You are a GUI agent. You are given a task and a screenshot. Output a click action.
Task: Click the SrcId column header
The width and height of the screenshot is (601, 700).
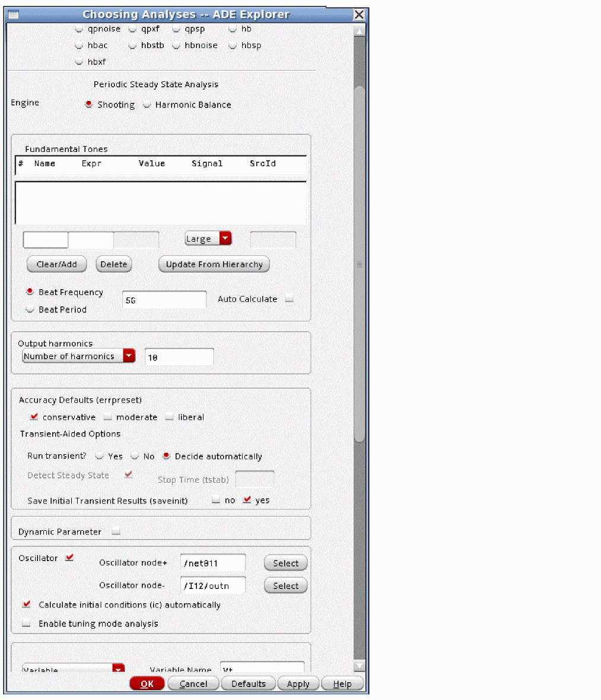[x=263, y=163]
